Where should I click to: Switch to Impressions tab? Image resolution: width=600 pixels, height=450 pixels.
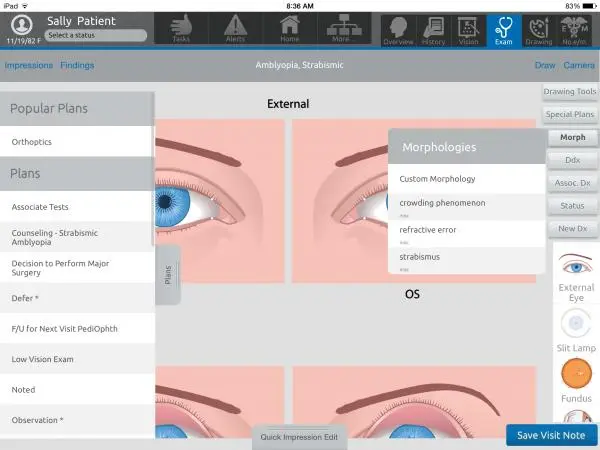[29, 65]
